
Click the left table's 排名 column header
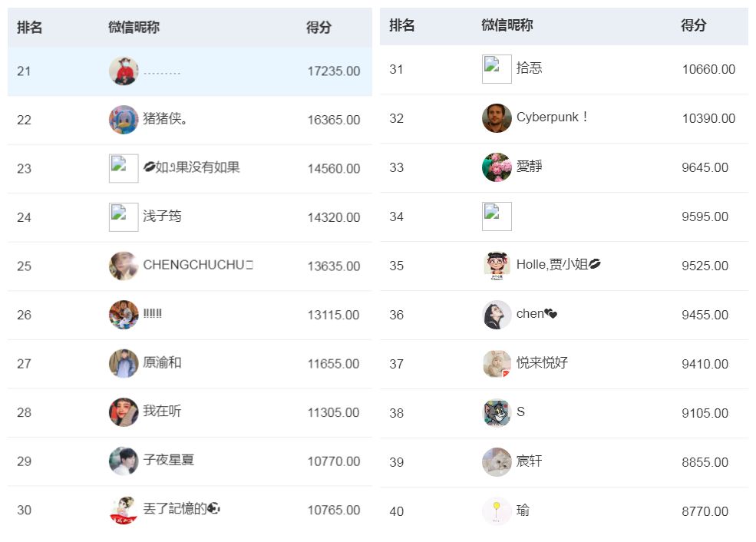point(30,28)
